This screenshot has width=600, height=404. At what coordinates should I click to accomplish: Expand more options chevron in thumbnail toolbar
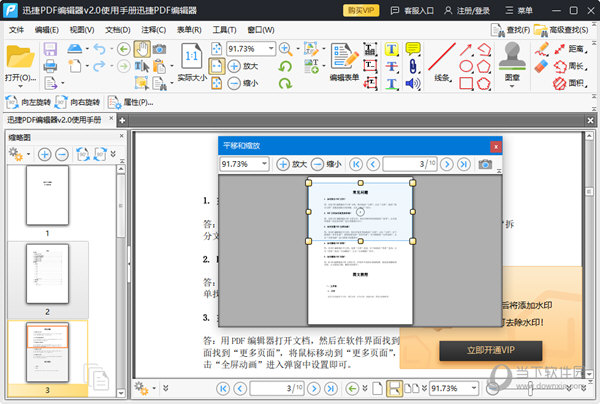point(113,154)
